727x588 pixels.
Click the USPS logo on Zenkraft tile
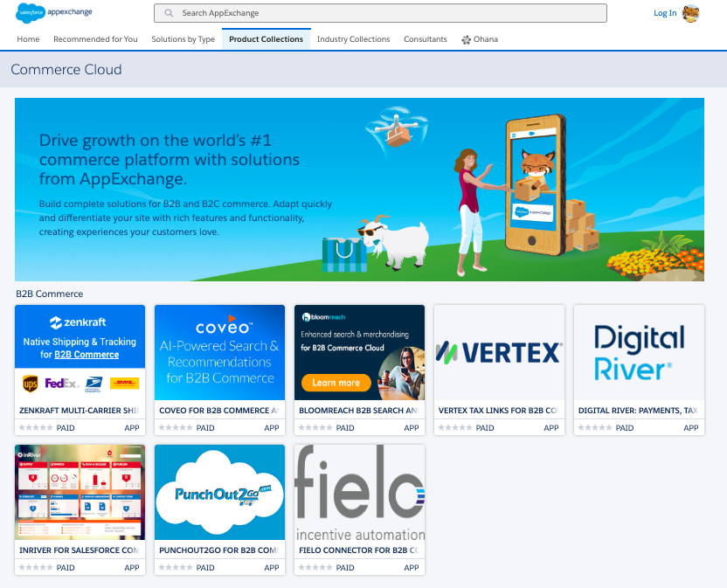[94, 384]
